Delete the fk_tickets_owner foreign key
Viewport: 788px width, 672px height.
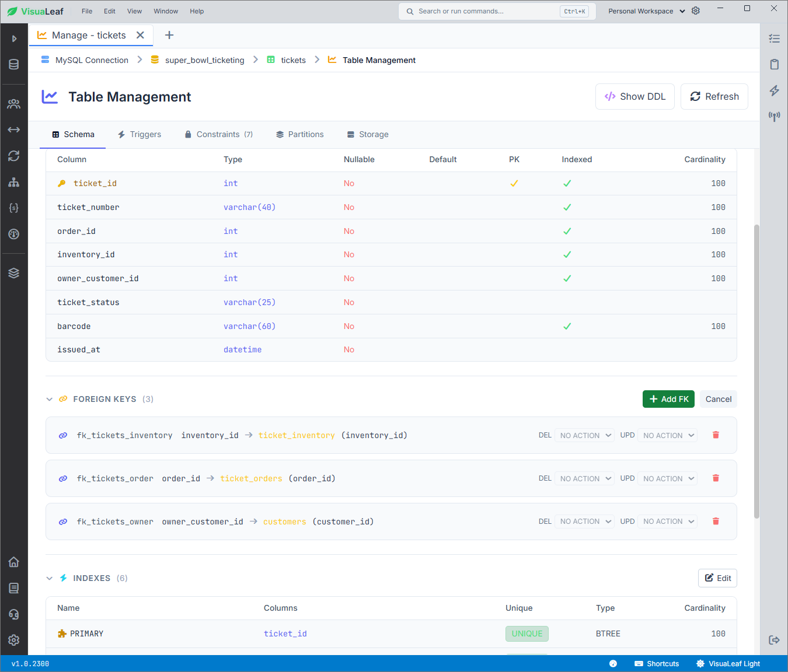coord(716,521)
